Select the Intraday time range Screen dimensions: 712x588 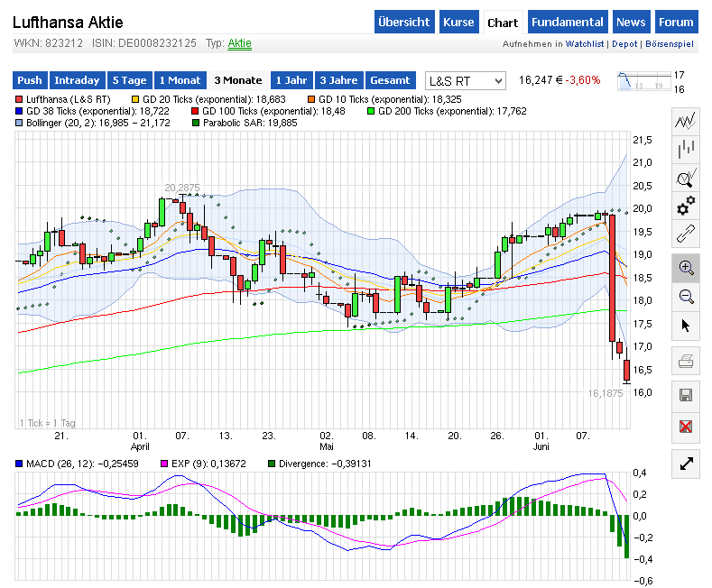coord(76,80)
